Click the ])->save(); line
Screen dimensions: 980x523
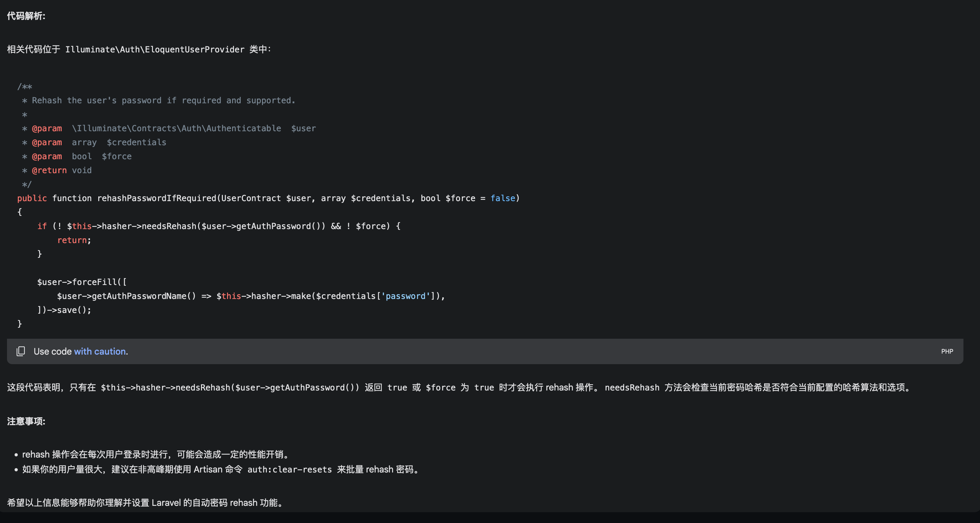pyautogui.click(x=64, y=310)
